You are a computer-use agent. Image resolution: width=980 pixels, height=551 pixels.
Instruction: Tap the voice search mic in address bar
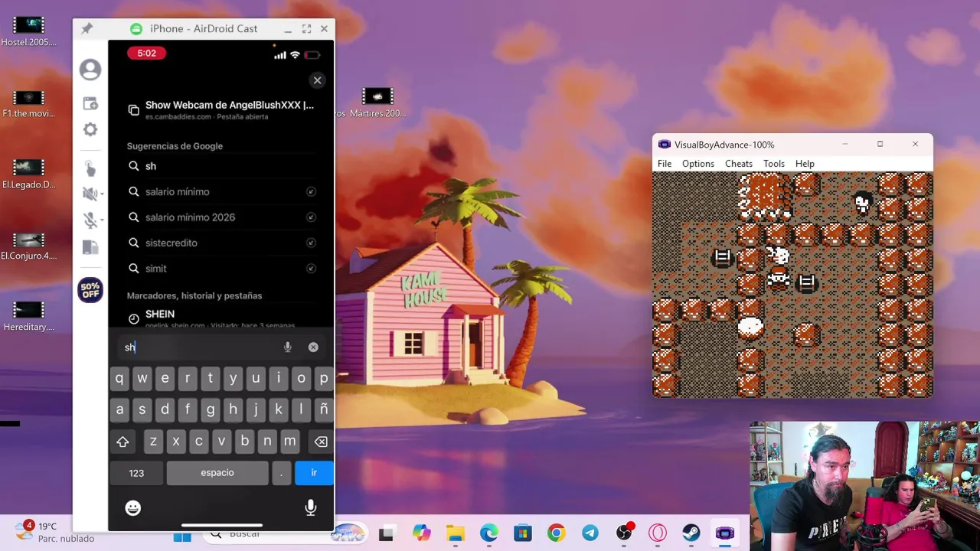click(x=288, y=347)
